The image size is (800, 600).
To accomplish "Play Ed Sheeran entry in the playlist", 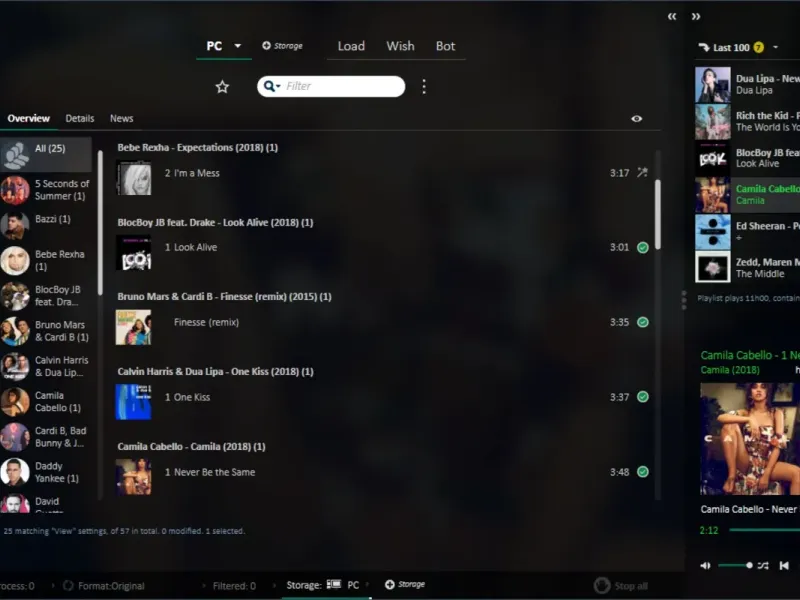I will pos(747,232).
